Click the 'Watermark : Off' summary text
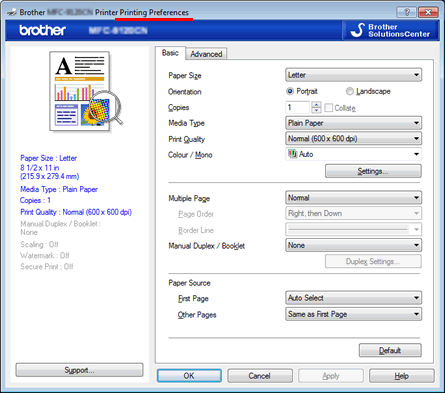Image resolution: width=445 pixels, height=393 pixels. click(x=45, y=255)
